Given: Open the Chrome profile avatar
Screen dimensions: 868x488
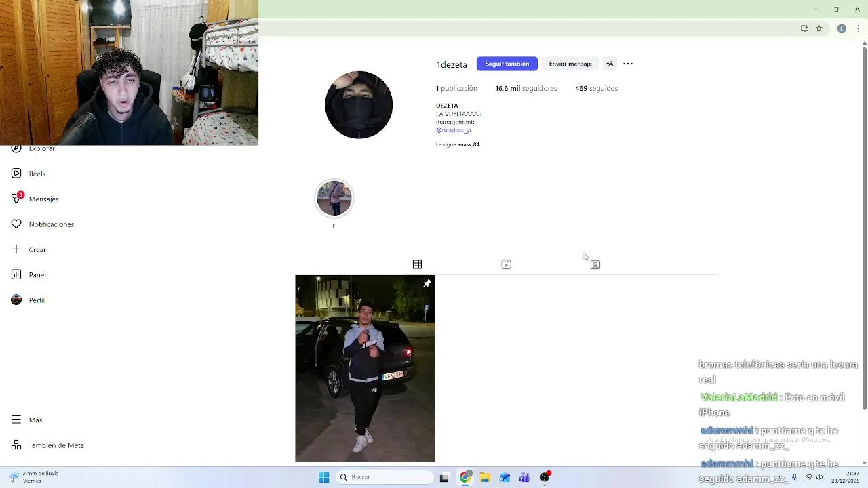Looking at the screenshot, I should pyautogui.click(x=842, y=28).
